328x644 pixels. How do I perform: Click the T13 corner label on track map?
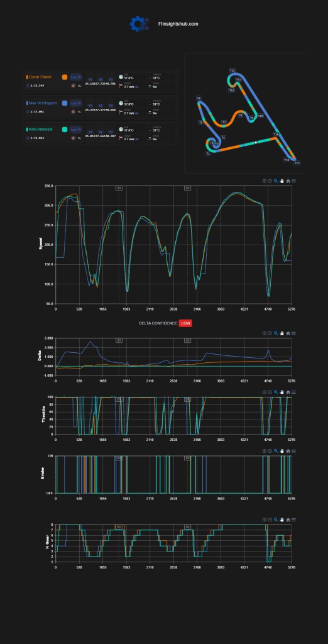point(232,70)
